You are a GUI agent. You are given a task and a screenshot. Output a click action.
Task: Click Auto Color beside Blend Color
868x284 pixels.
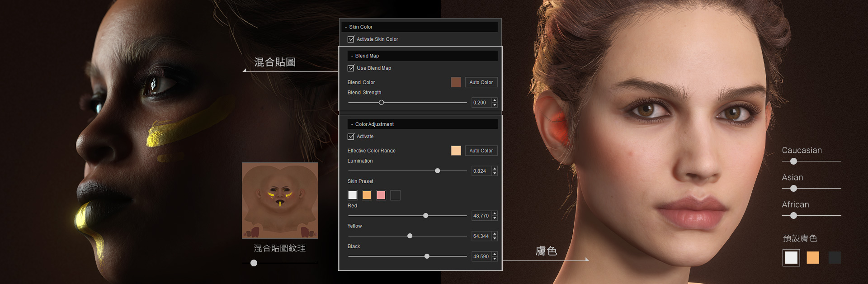(x=481, y=82)
